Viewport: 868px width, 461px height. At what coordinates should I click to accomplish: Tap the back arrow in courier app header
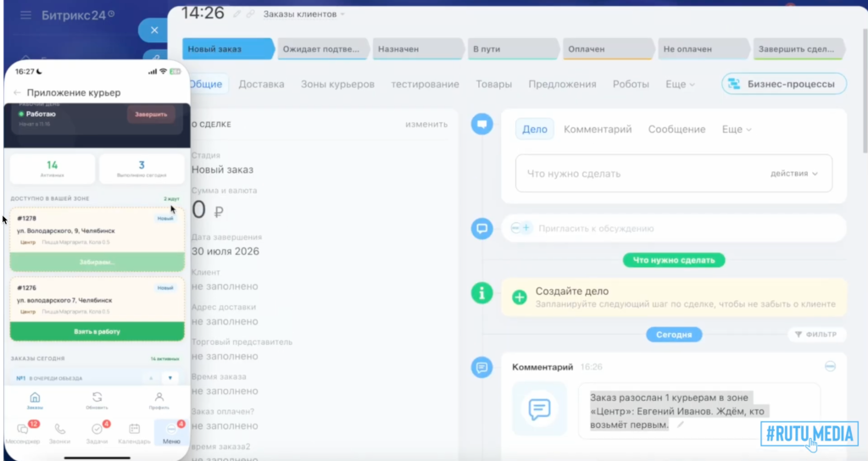click(17, 92)
